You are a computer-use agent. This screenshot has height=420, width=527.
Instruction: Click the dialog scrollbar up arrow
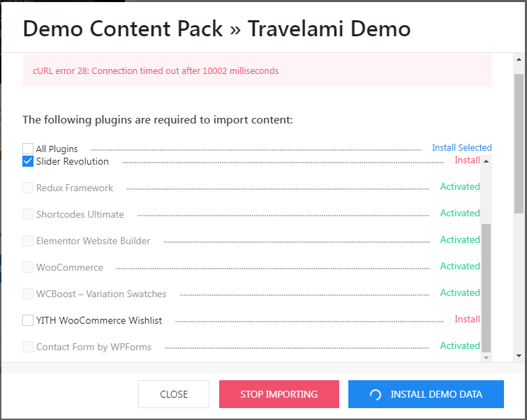[x=519, y=59]
